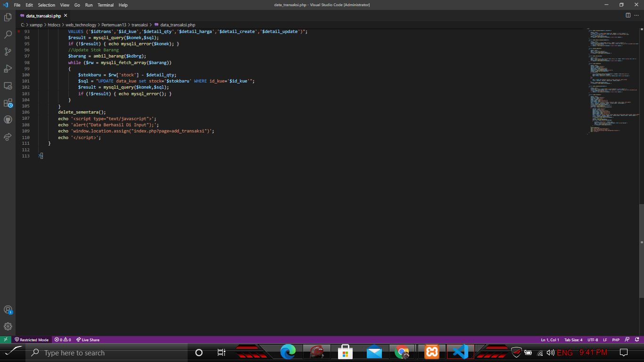Open the Terminal menu
644x362 pixels.
click(106, 5)
